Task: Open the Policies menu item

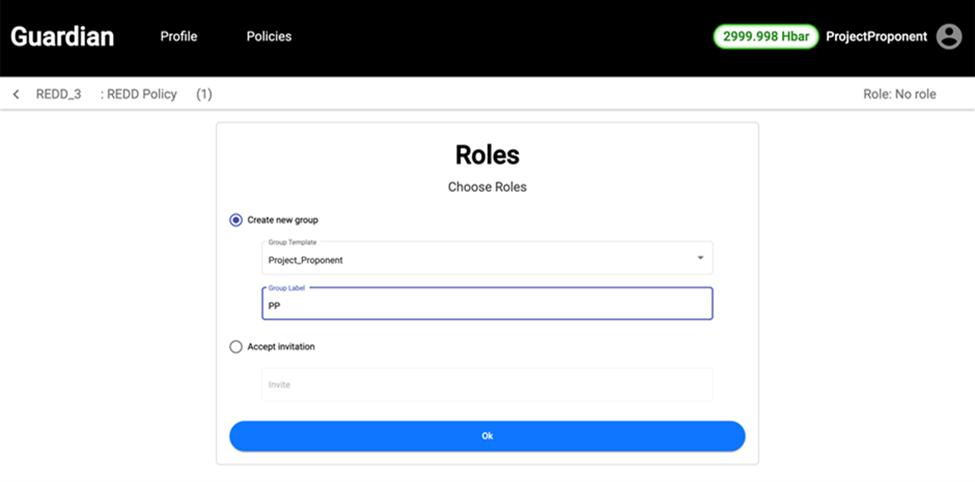Action: click(x=269, y=37)
